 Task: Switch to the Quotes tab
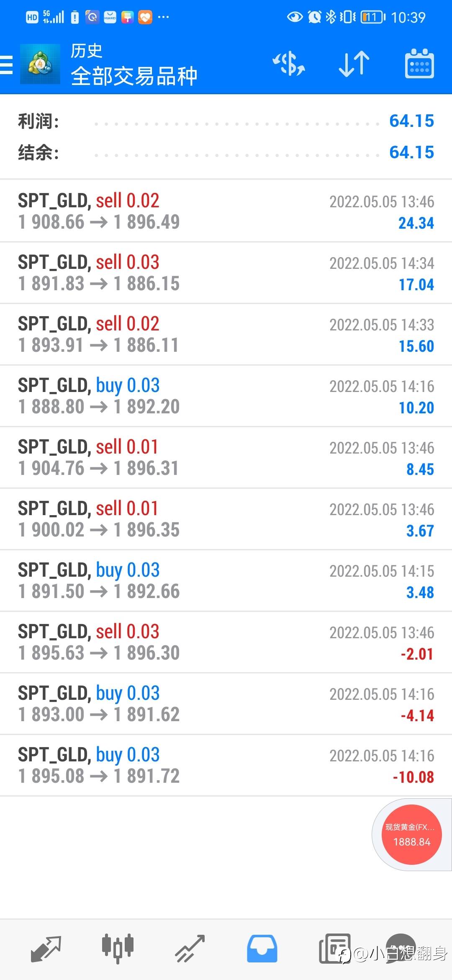pyautogui.click(x=46, y=949)
